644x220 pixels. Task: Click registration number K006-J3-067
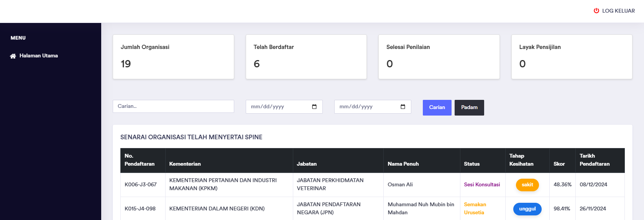click(141, 185)
